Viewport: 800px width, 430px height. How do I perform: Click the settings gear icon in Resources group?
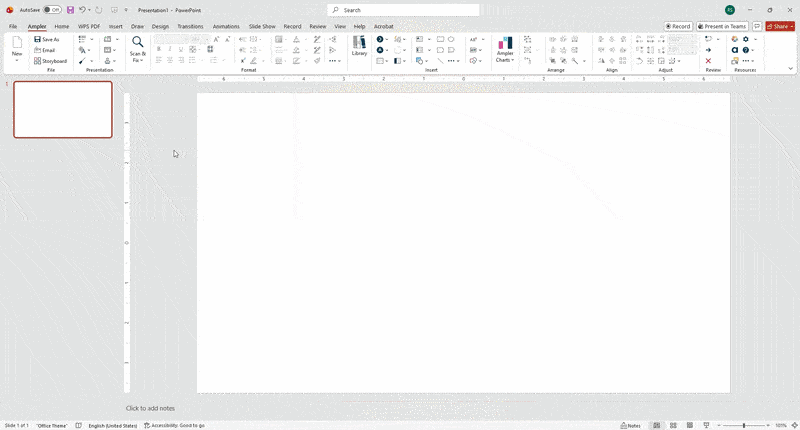coord(745,39)
